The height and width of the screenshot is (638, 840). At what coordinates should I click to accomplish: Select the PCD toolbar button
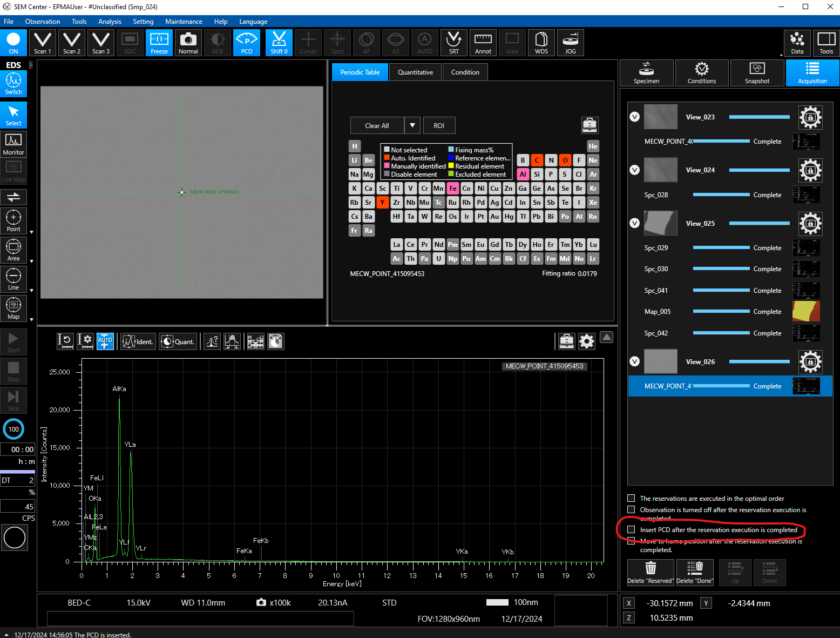point(247,43)
